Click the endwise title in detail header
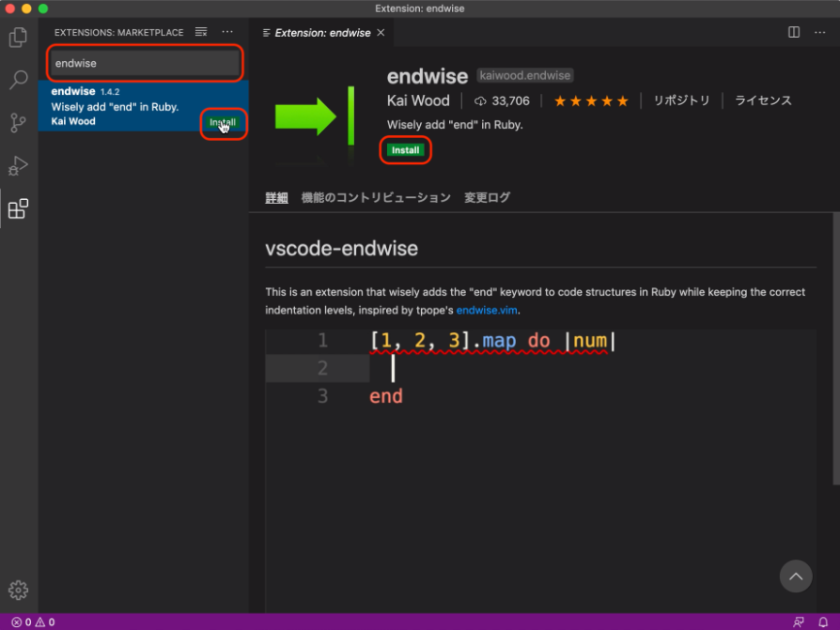Image resolution: width=840 pixels, height=630 pixels. point(428,76)
